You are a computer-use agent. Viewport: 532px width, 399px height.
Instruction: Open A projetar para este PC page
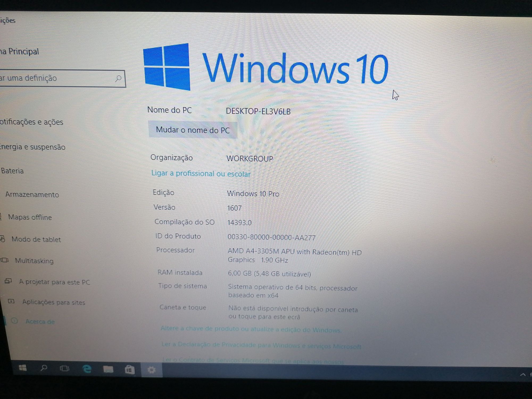pyautogui.click(x=55, y=282)
